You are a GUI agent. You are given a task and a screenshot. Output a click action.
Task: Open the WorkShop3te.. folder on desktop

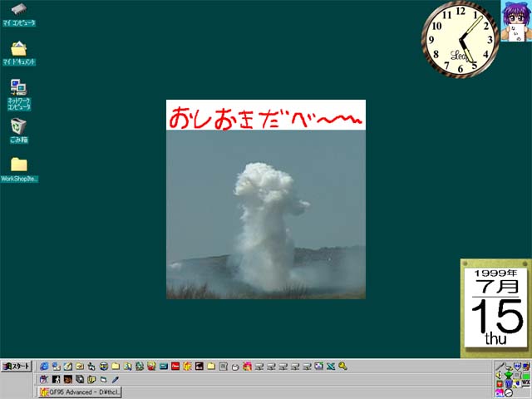(x=18, y=165)
